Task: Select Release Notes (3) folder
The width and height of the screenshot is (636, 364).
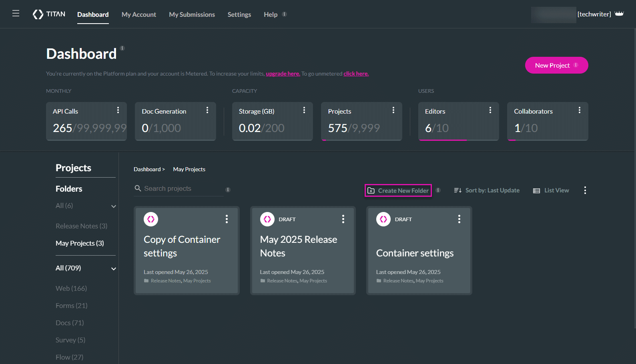Action: click(x=81, y=226)
